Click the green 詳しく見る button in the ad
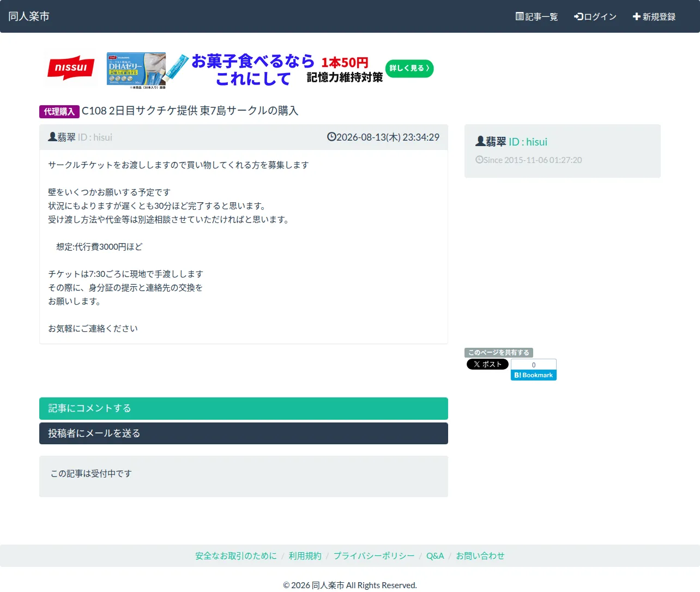Screen dimensions: 700x592 409,68
